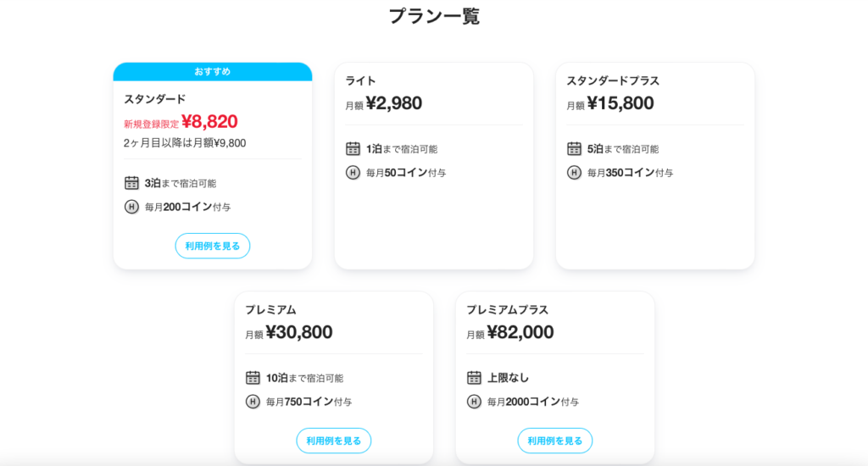This screenshot has height=466, width=868.
Task: Open 利用例を見る for Premium plan
Action: (x=334, y=441)
